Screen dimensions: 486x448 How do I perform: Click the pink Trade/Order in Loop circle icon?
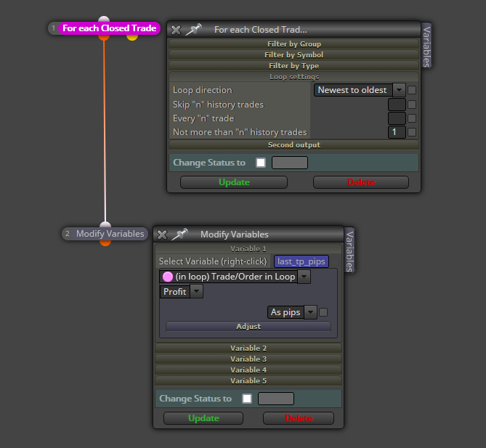[x=168, y=277]
